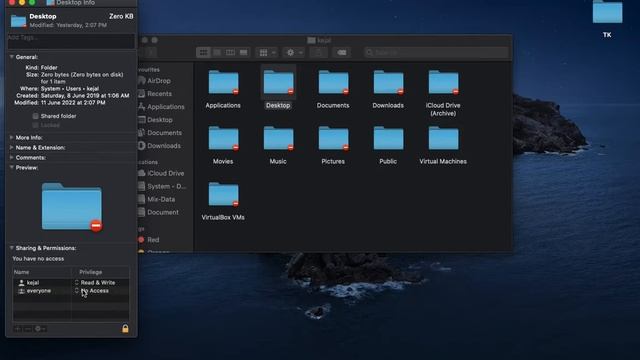Click the remove user minus button in Info window
Screen dimensions: 640x360
(27, 329)
